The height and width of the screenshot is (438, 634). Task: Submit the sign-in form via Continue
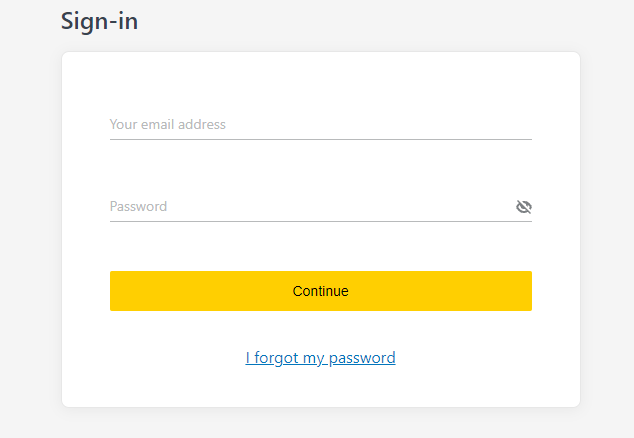click(320, 291)
